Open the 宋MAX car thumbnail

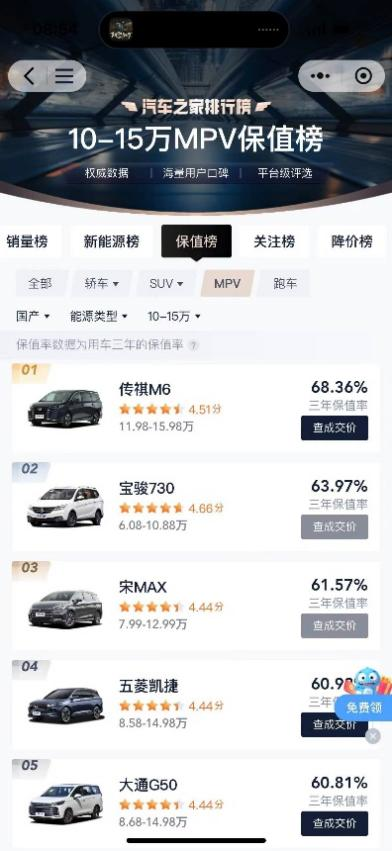(65, 608)
